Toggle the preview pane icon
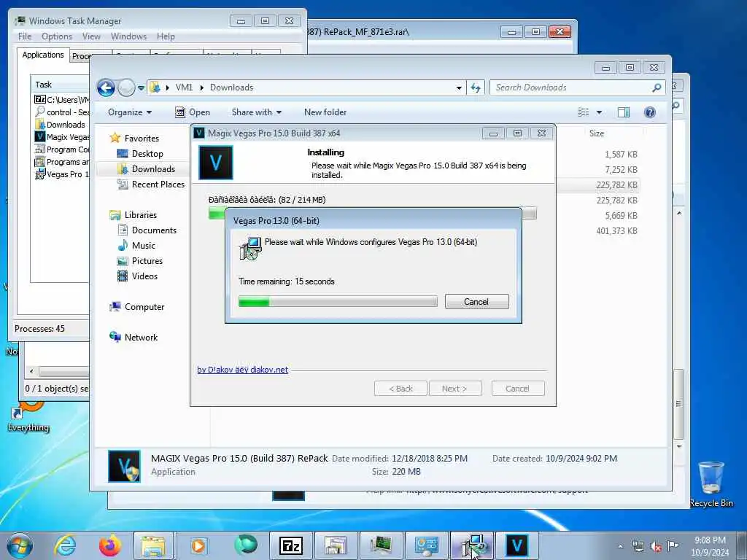The width and height of the screenshot is (747, 560). coord(624,112)
